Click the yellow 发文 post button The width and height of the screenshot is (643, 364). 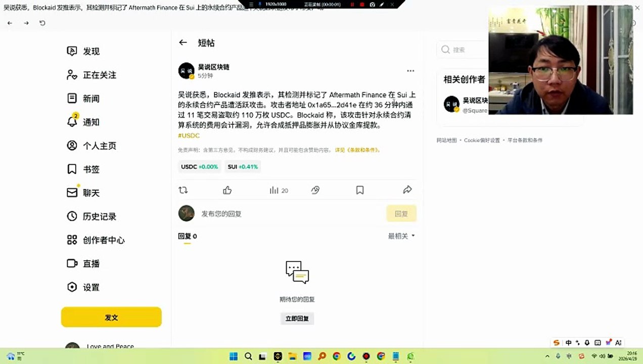(111, 317)
